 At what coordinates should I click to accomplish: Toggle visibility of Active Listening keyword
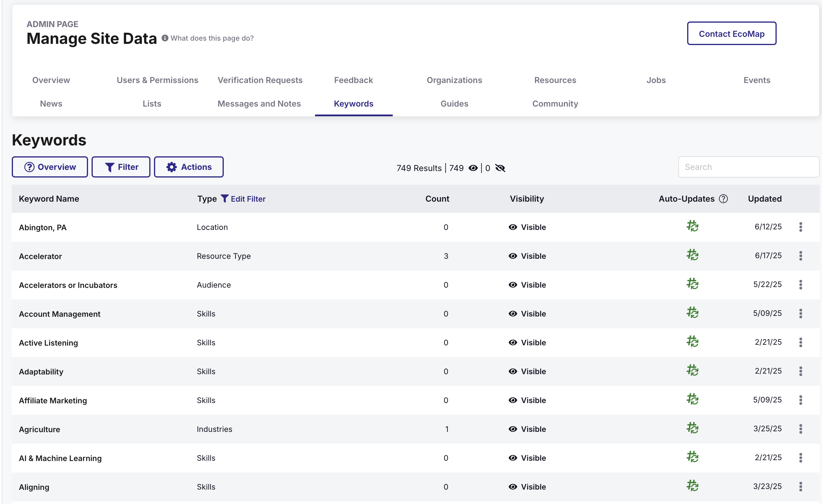tap(527, 343)
